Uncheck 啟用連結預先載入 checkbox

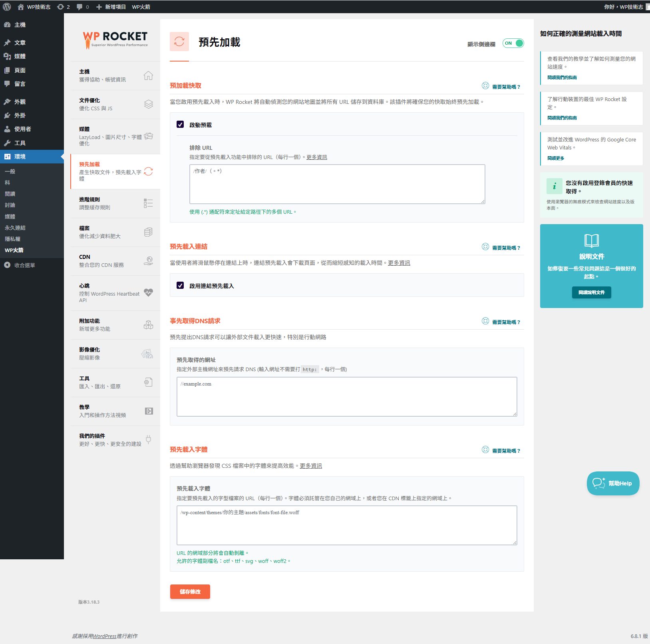click(180, 285)
